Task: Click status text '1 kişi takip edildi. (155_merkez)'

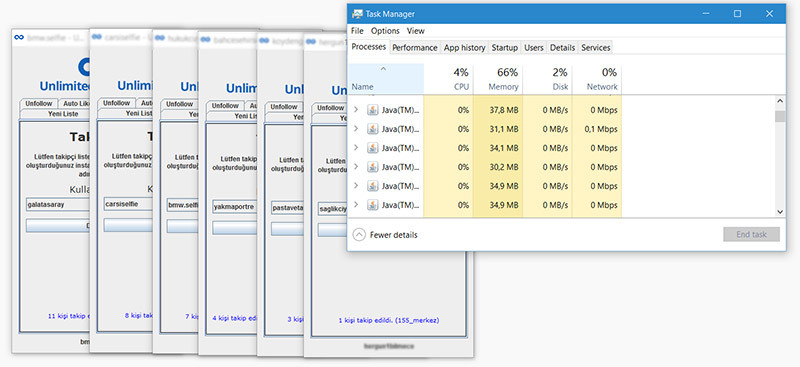Action: 389,321
